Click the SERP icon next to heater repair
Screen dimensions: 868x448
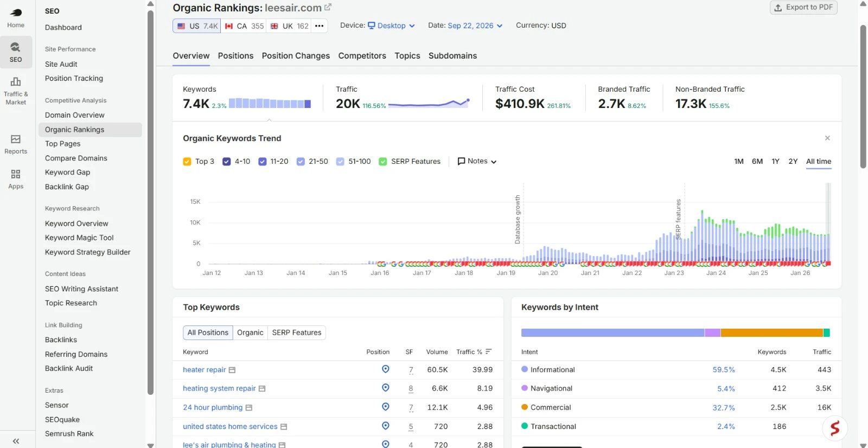[x=232, y=370]
